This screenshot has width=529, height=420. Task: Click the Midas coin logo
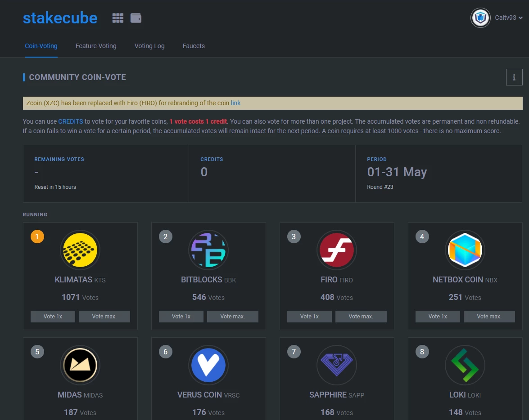(x=80, y=365)
